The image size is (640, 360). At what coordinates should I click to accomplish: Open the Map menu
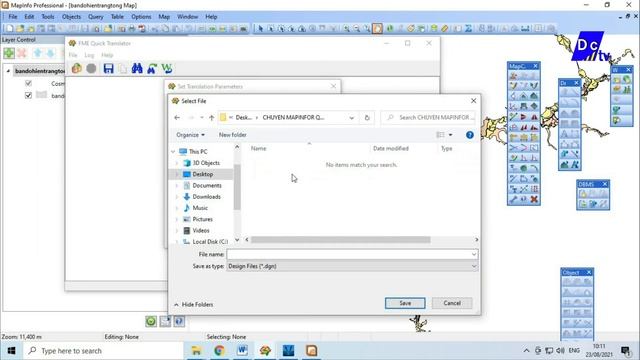164,17
